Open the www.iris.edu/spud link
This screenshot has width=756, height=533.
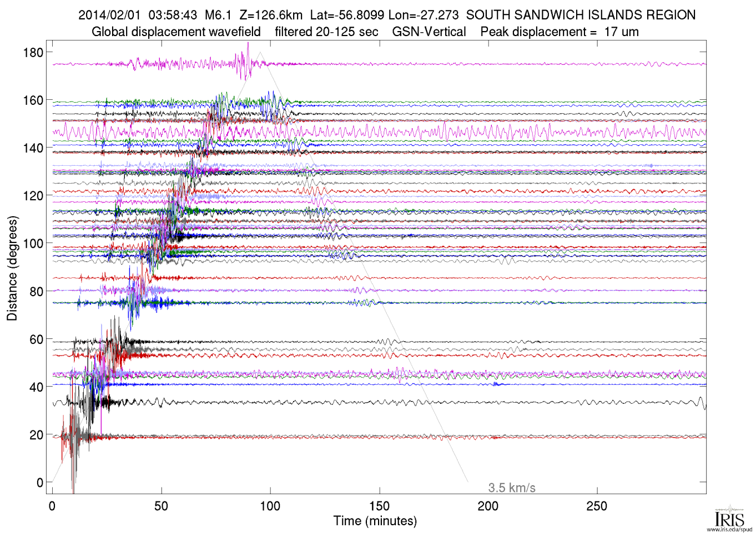tap(729, 529)
